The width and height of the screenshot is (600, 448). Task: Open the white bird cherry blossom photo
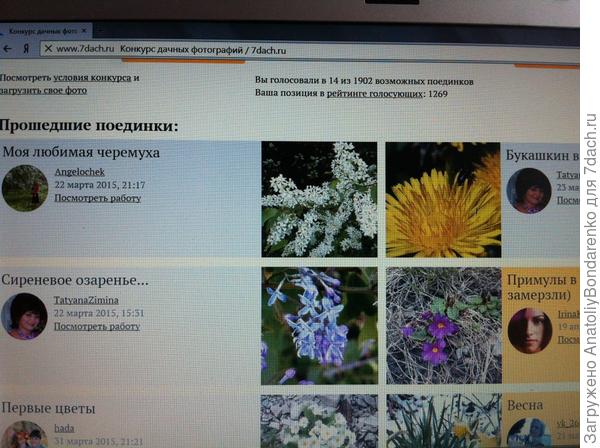point(319,199)
